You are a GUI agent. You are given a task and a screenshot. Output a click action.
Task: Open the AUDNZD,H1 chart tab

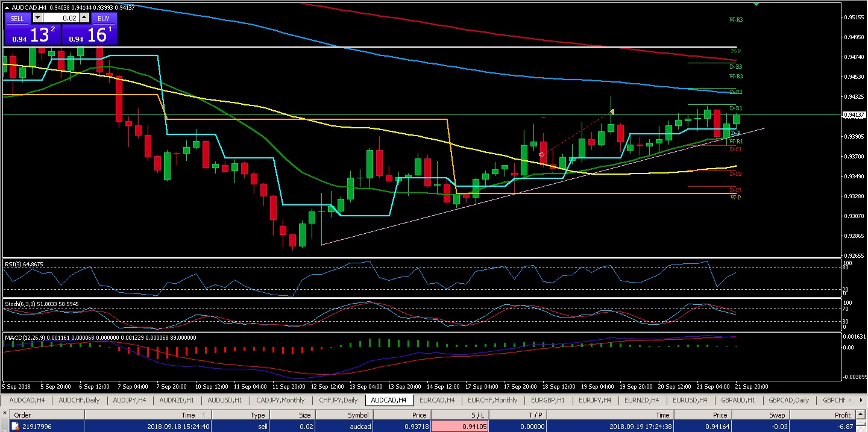coord(178,400)
